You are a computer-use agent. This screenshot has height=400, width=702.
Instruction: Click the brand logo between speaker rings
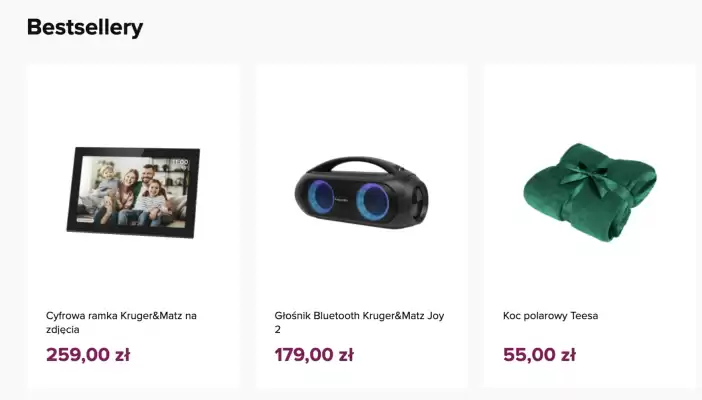(342, 200)
